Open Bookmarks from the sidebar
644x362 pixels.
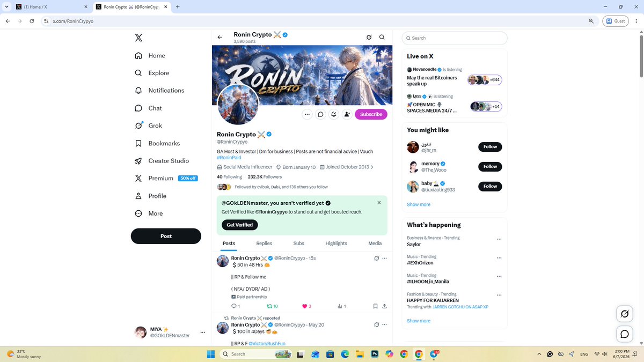(x=157, y=143)
